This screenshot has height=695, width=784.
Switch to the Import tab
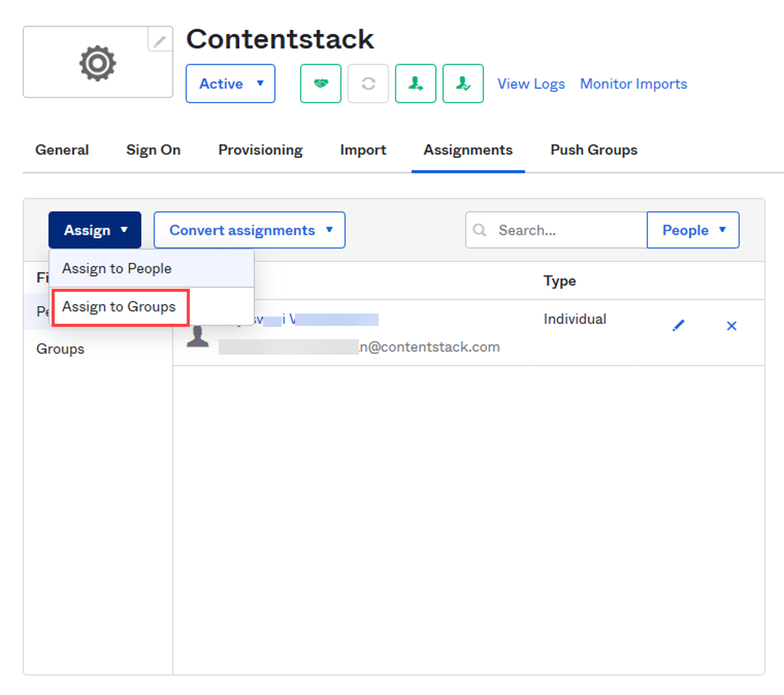(363, 150)
